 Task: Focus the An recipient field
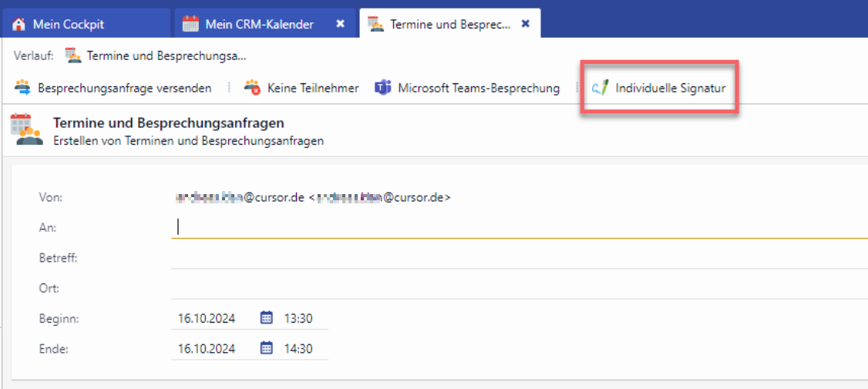coord(516,227)
